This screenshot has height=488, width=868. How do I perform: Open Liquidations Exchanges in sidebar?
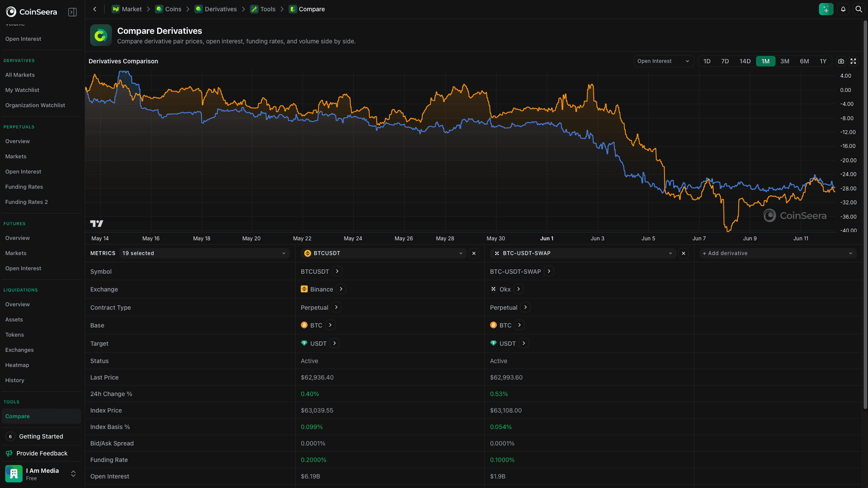click(41, 350)
